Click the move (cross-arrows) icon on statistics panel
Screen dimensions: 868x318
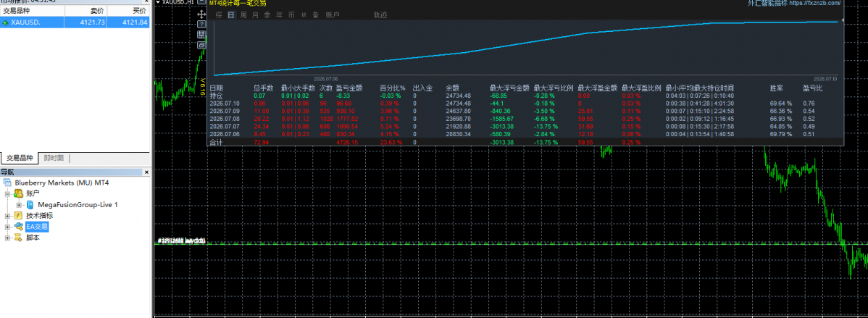[x=201, y=15]
